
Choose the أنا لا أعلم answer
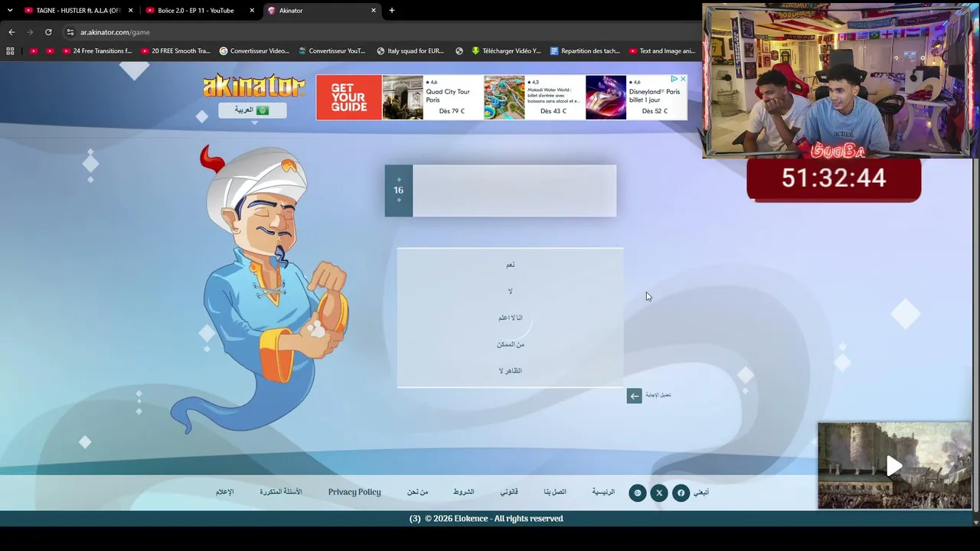pyautogui.click(x=510, y=318)
